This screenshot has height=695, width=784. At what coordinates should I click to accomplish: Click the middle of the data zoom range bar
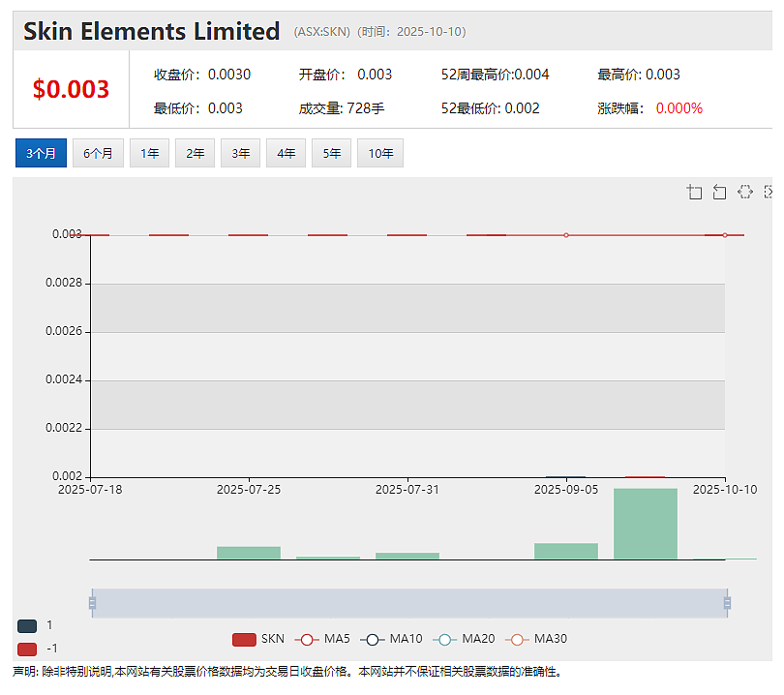tap(410, 603)
